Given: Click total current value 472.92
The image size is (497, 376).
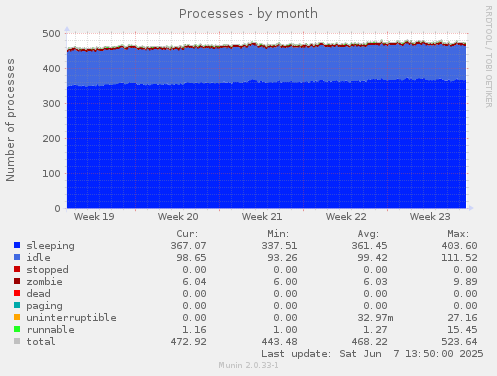Looking at the screenshot, I should pos(189,342).
